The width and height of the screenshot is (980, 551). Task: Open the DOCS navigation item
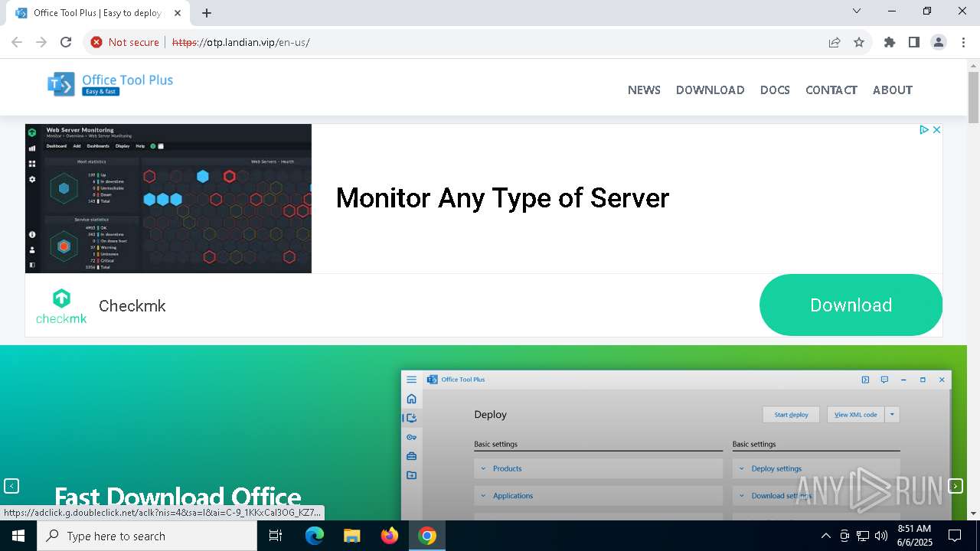775,90
